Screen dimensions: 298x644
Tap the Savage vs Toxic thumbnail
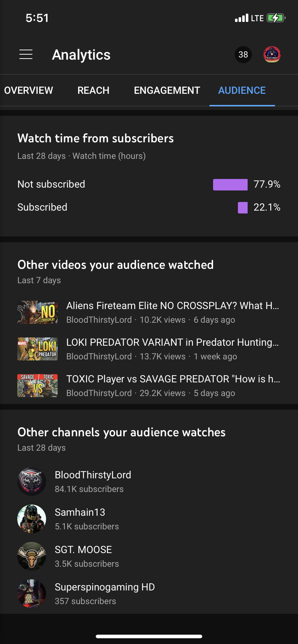[x=37, y=386]
